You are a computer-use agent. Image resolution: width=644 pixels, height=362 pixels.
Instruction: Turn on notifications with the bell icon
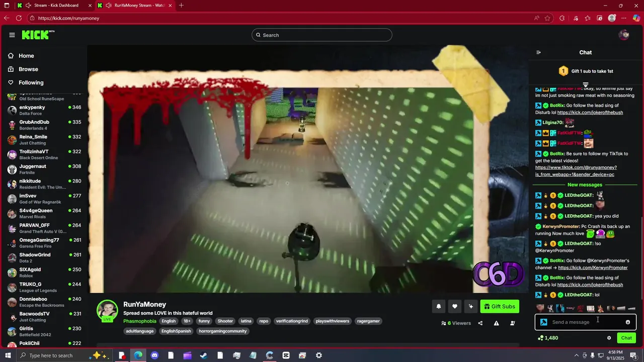point(439,307)
